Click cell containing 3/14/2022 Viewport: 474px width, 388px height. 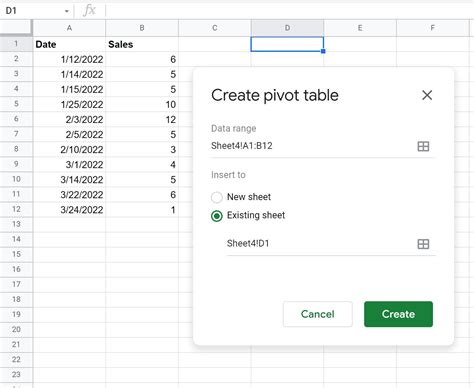(x=69, y=180)
